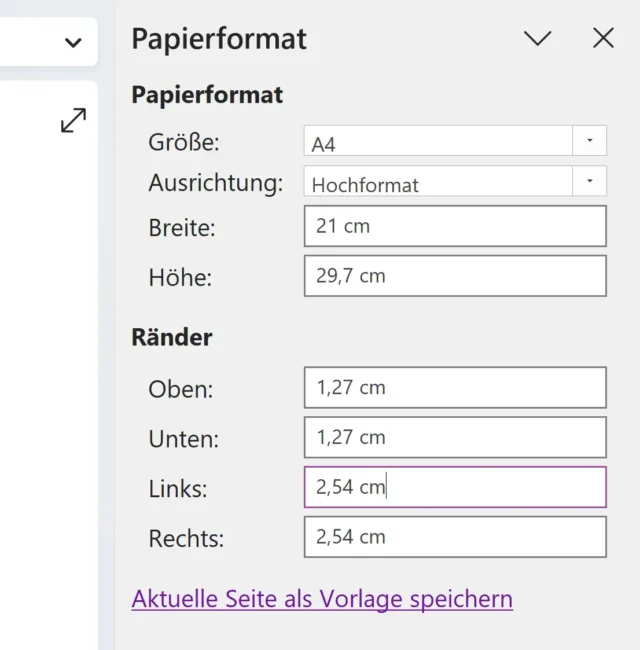Click the large Papierformat pane title
The width and height of the screenshot is (640, 650).
click(x=219, y=39)
